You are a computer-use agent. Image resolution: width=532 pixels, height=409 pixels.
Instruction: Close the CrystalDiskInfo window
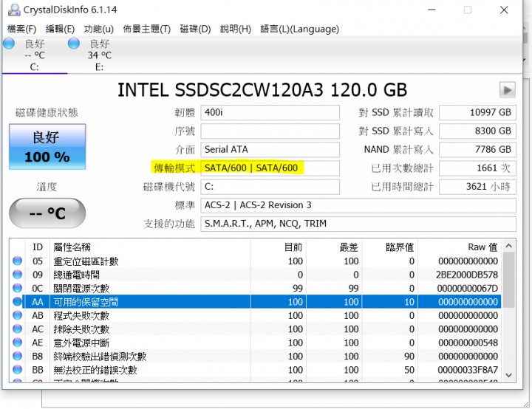(504, 10)
